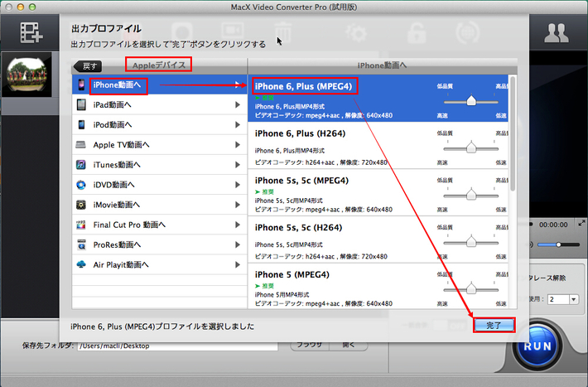Select iTunes動画へ category row

point(159,164)
